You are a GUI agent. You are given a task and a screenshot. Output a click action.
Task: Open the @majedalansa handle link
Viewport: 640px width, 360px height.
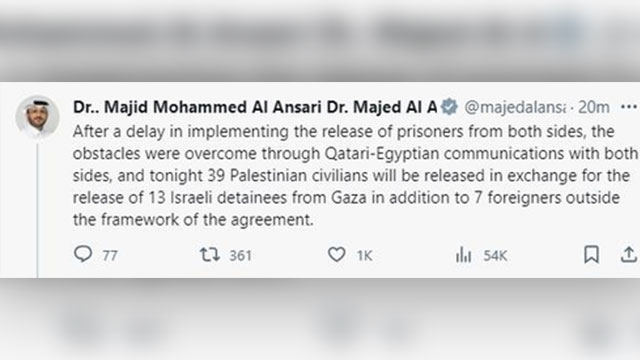(x=515, y=107)
